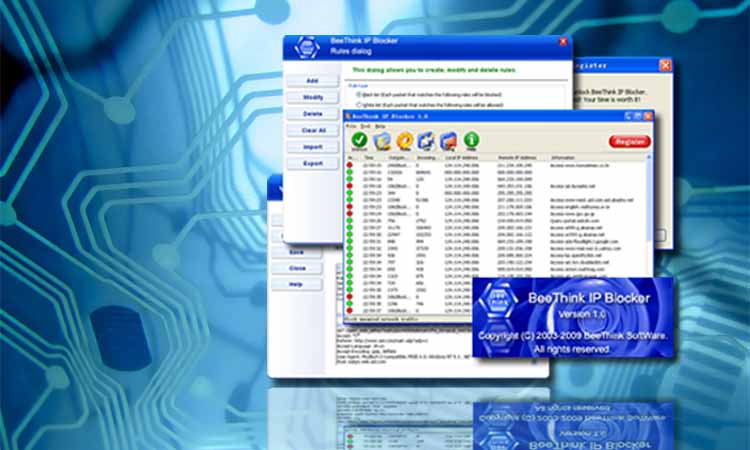Click the green info Help toolbar icon

471,140
